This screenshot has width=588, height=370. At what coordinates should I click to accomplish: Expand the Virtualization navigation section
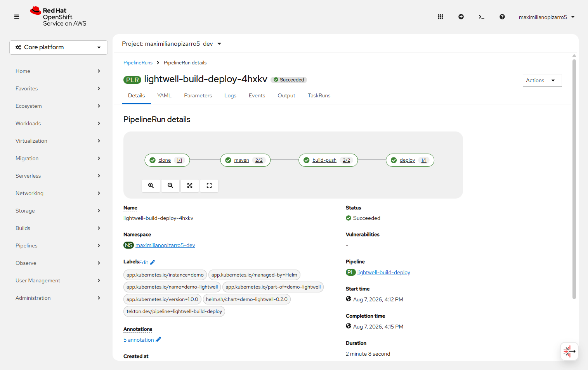click(x=58, y=141)
